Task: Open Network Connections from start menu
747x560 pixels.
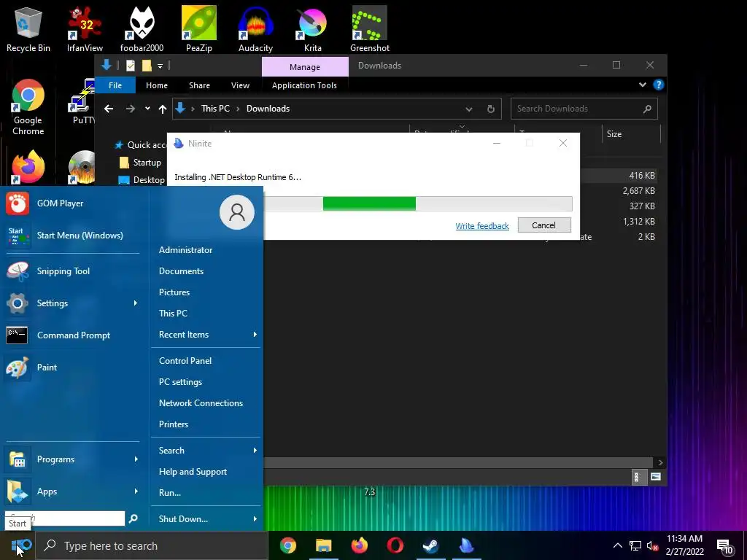Action: pyautogui.click(x=201, y=402)
